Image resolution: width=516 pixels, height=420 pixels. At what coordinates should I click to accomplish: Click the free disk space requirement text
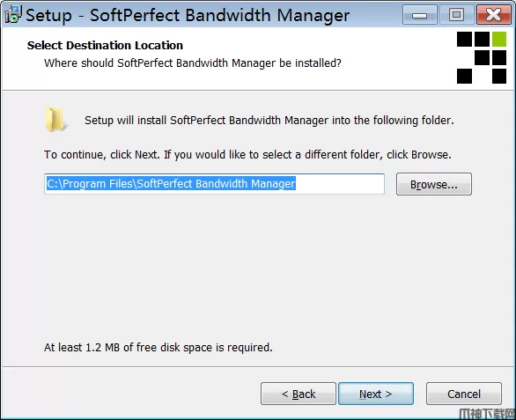[158, 348]
